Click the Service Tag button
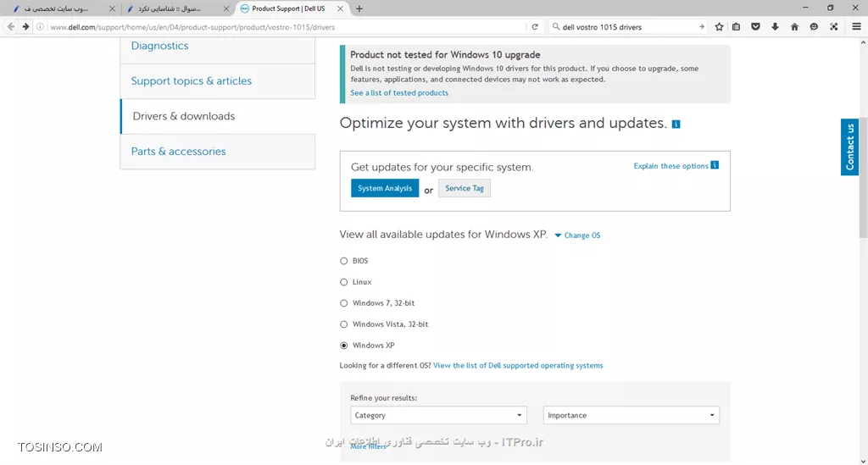Image resolution: width=868 pixels, height=465 pixels. coord(465,188)
